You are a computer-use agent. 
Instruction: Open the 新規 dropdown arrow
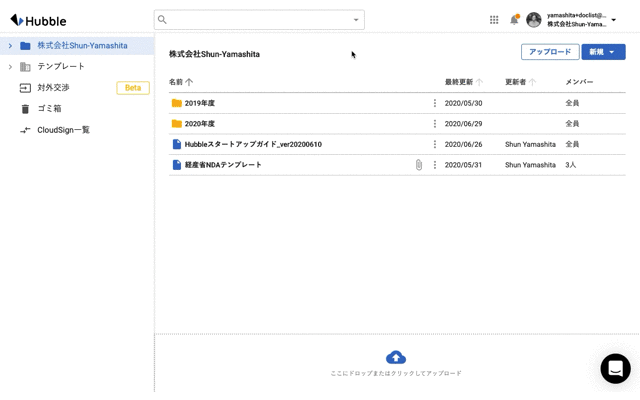tap(611, 52)
